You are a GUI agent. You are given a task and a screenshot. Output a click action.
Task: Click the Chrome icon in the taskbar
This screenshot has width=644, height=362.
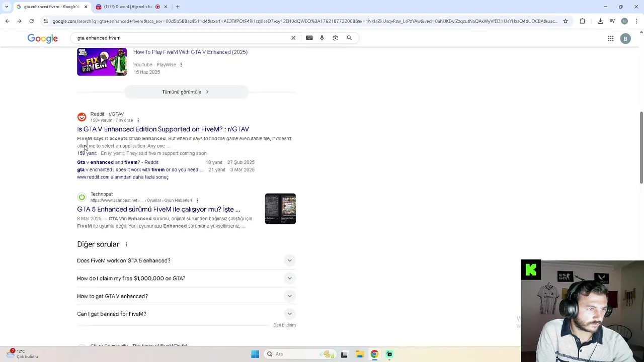pos(374,354)
